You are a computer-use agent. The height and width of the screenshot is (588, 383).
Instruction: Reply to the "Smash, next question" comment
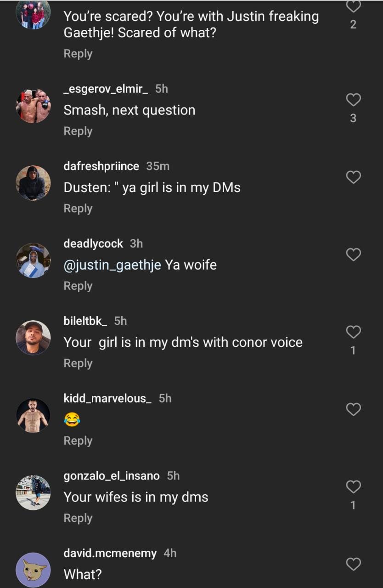pyautogui.click(x=78, y=131)
